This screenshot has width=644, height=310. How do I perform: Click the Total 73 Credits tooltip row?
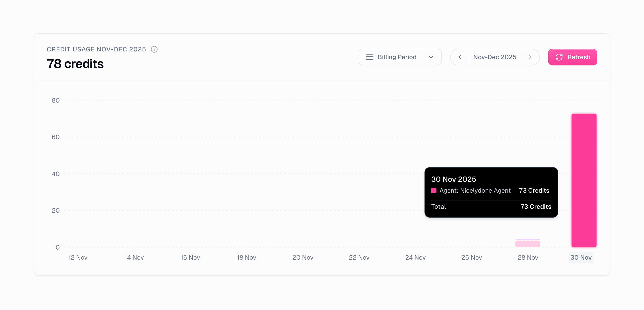pyautogui.click(x=491, y=207)
